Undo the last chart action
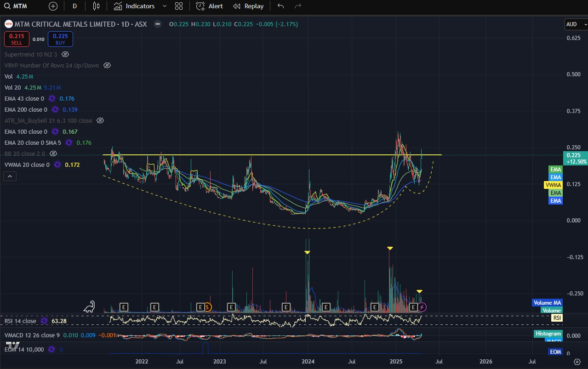 point(280,6)
